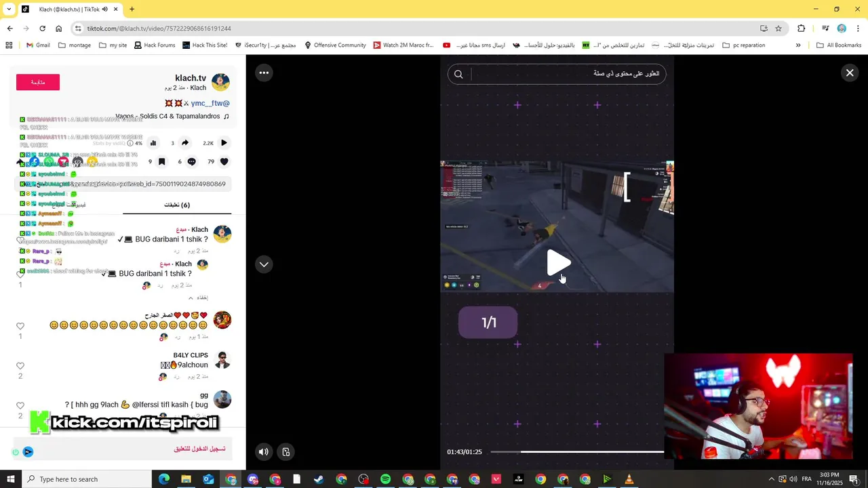868x488 pixels.
Task: Open a new browser tab
Action: pyautogui.click(x=132, y=9)
